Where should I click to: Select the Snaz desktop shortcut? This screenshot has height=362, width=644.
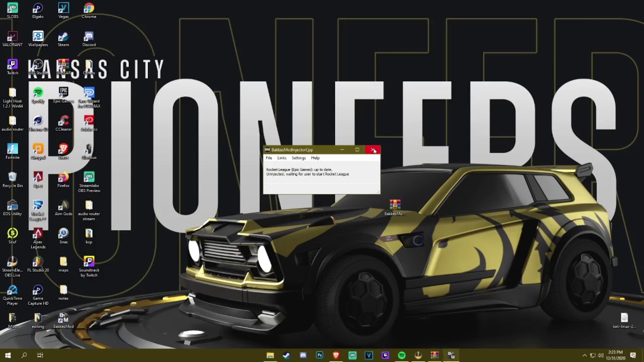click(x=63, y=236)
